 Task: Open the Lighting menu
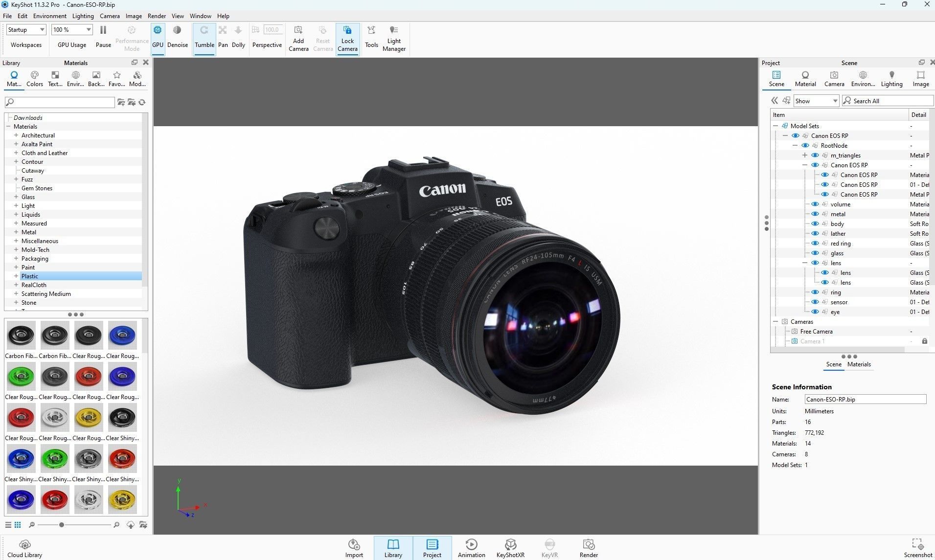[x=83, y=16]
